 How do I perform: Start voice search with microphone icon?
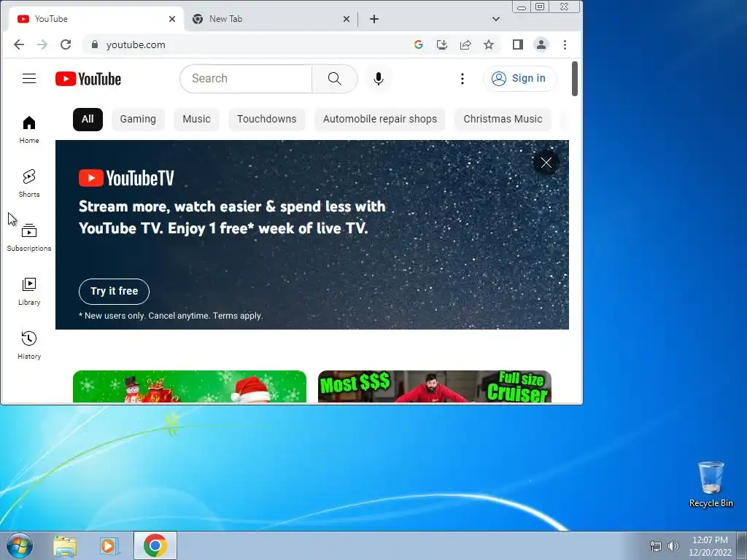pyautogui.click(x=379, y=79)
